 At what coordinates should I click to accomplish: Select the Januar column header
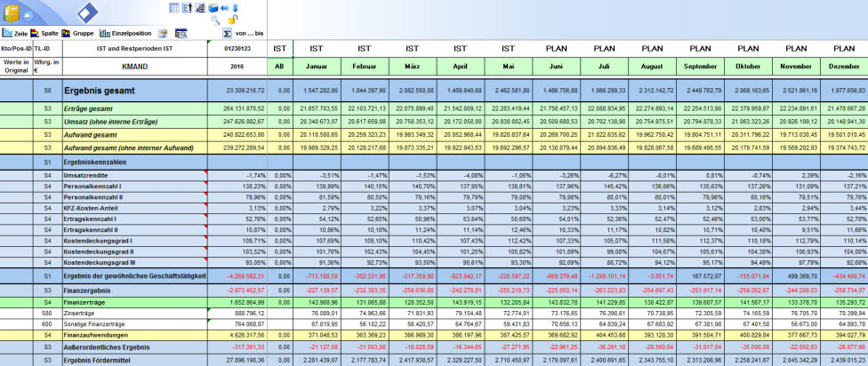[x=317, y=66]
